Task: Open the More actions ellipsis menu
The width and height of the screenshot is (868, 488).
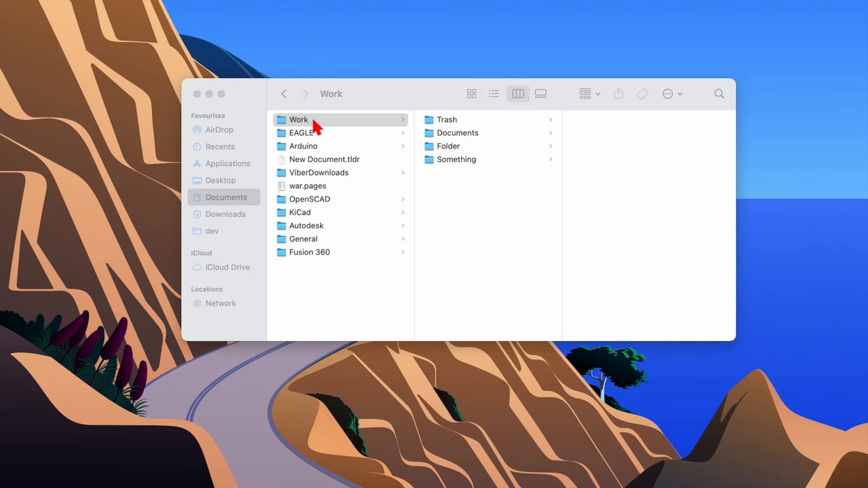Action: pos(672,94)
